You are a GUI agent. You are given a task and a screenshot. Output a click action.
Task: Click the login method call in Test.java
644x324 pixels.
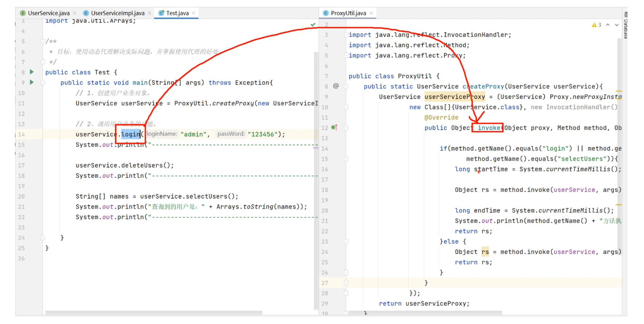(131, 134)
